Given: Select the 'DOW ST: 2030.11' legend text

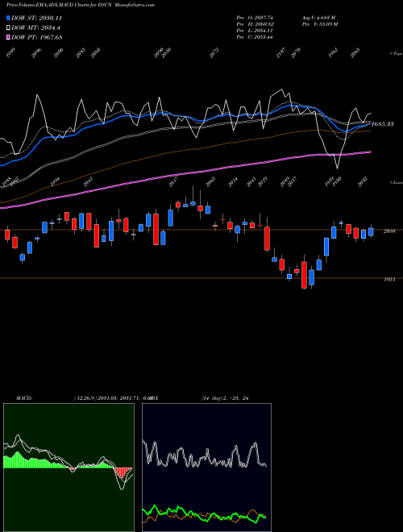Looking at the screenshot, I should pos(36,18).
